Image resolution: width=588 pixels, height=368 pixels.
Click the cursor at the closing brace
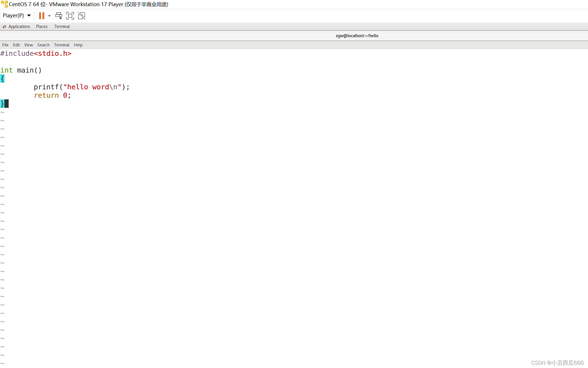coord(6,104)
